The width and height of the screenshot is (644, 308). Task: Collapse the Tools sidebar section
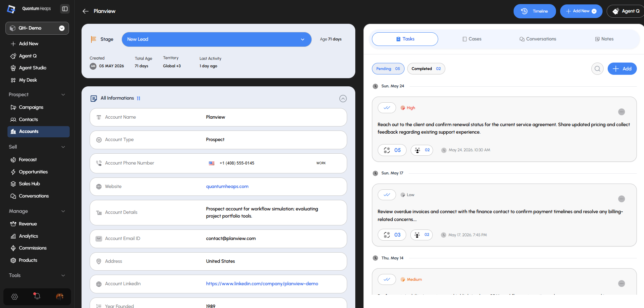(x=63, y=275)
